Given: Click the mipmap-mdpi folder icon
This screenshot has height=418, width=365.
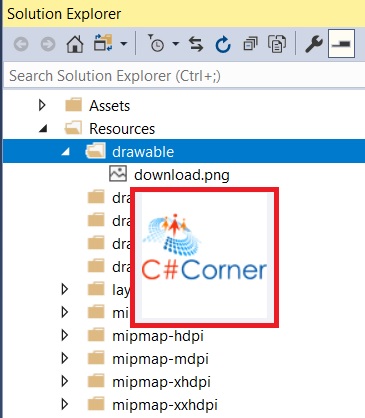Looking at the screenshot, I should click(96, 358).
